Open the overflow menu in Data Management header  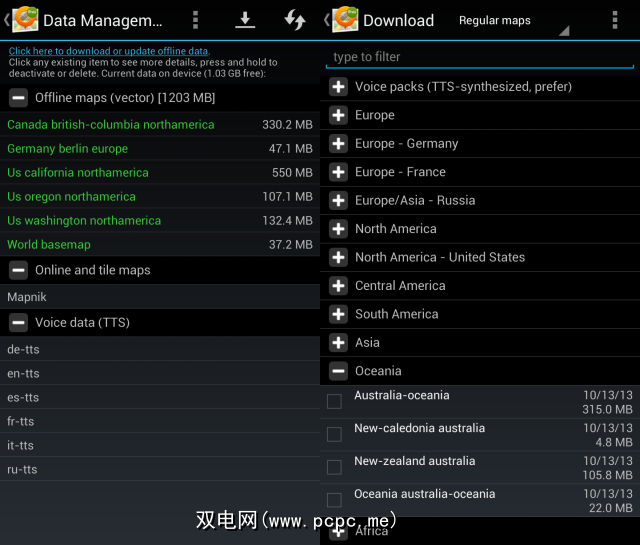pyautogui.click(x=195, y=20)
